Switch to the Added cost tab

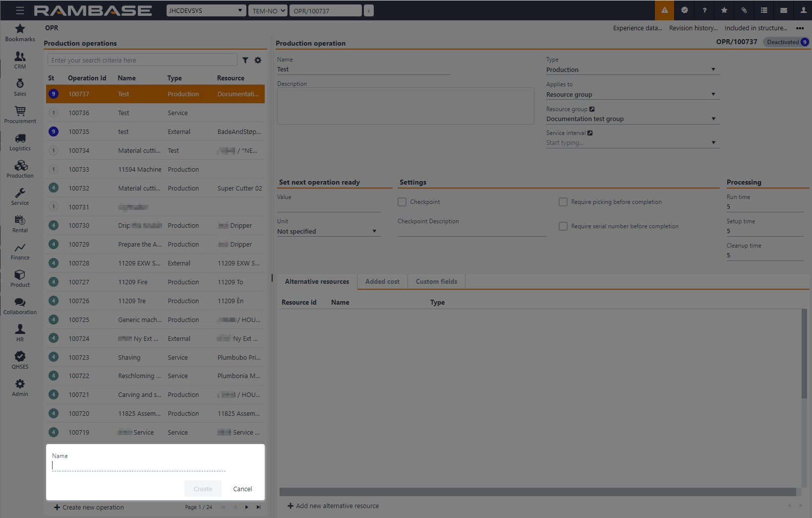pos(382,281)
